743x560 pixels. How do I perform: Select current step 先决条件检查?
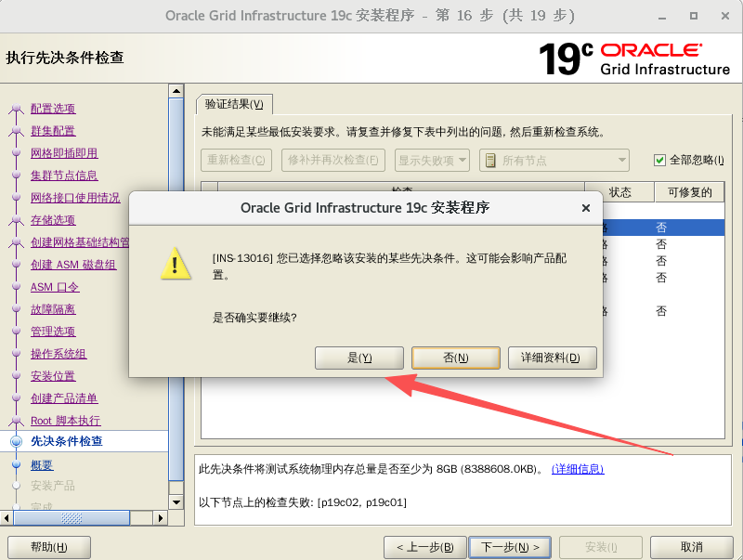67,441
